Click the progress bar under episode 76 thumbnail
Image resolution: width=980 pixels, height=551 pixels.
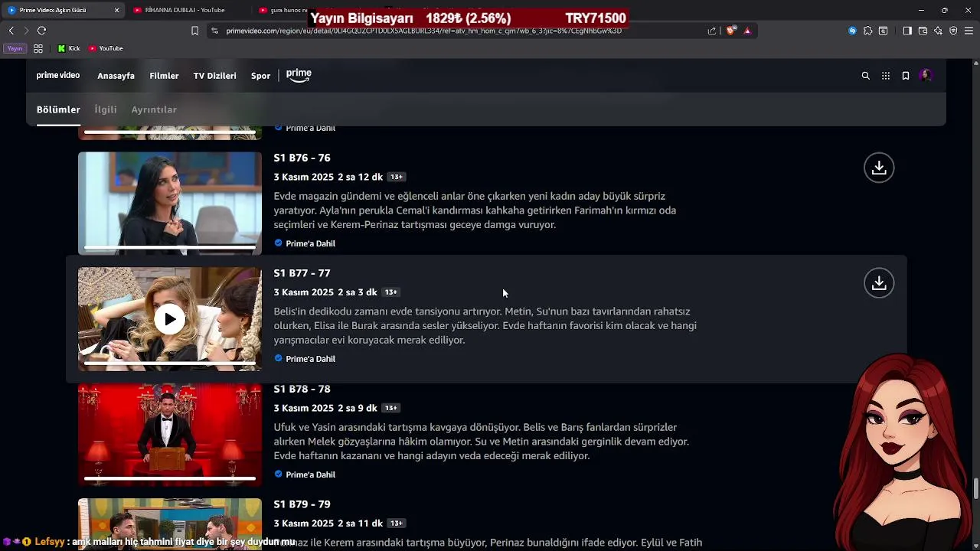[x=169, y=247]
